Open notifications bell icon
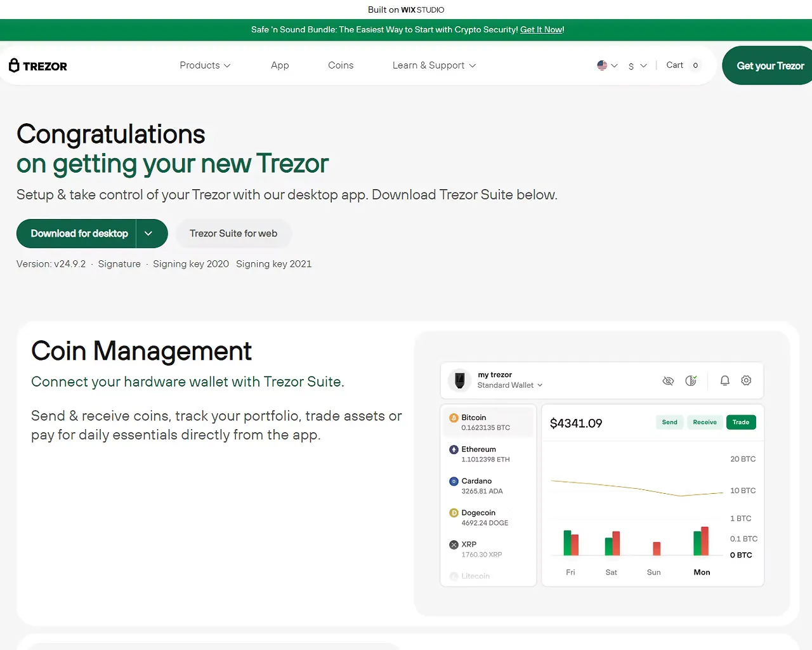Viewport: 812px width, 650px height. 725,380
